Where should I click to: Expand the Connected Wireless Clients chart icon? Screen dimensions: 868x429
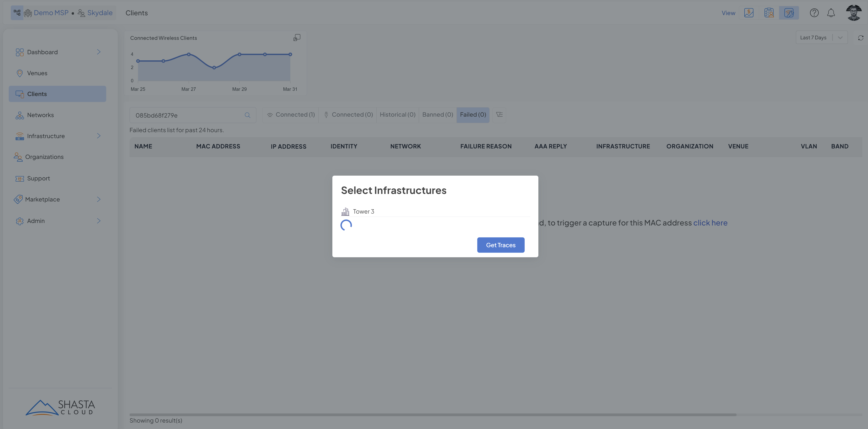pos(296,37)
